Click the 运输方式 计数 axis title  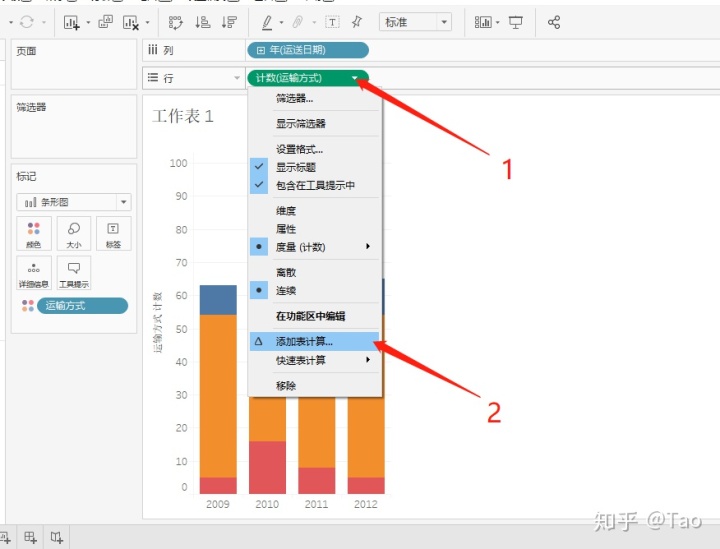[x=158, y=322]
